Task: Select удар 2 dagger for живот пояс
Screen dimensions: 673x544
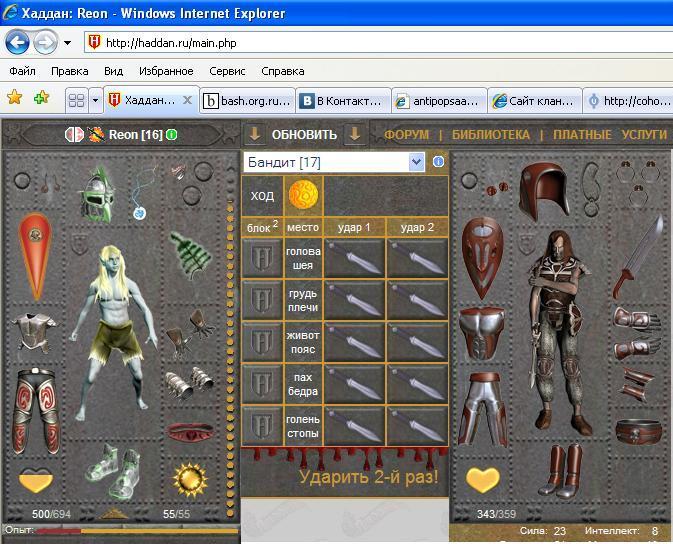Action: [417, 342]
